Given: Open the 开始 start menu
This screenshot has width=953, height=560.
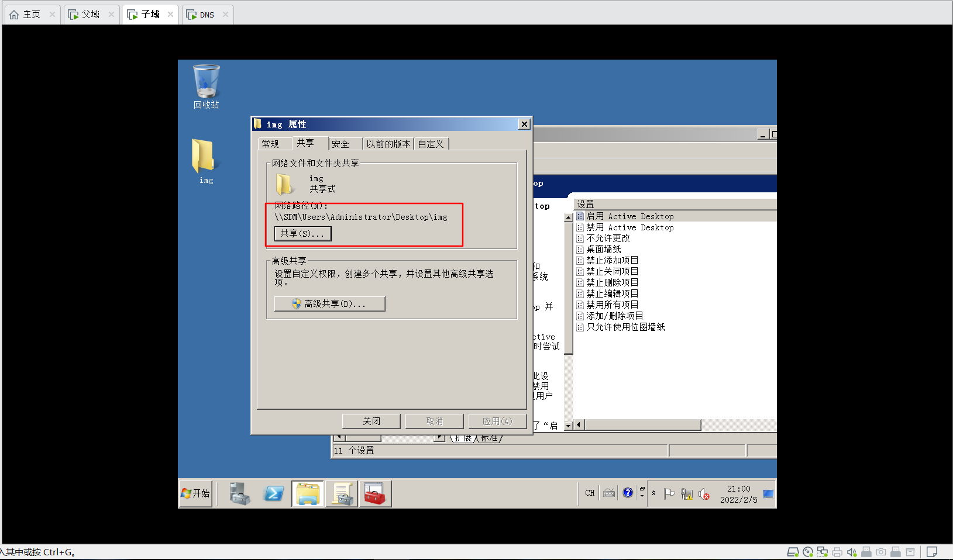Looking at the screenshot, I should click(195, 494).
